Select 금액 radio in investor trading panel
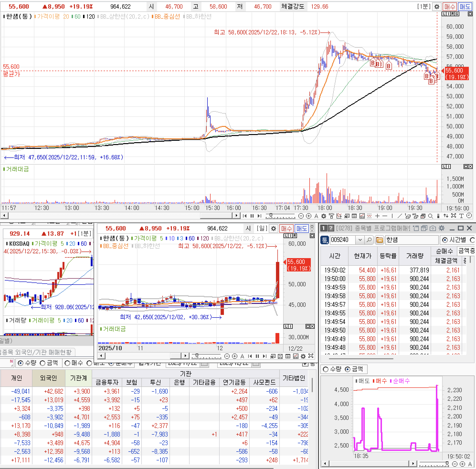 coord(43,363)
